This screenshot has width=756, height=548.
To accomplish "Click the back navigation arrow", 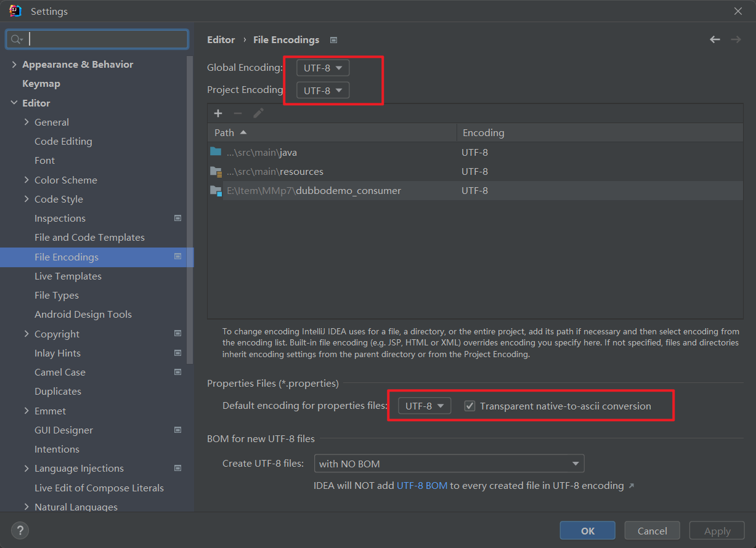I will tap(715, 39).
